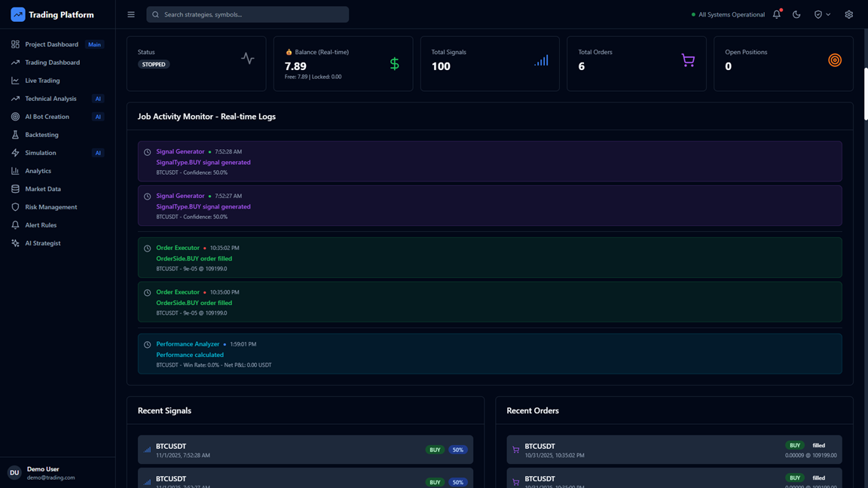Click the Trading Platform logo icon
868x488 pixels.
coord(17,14)
